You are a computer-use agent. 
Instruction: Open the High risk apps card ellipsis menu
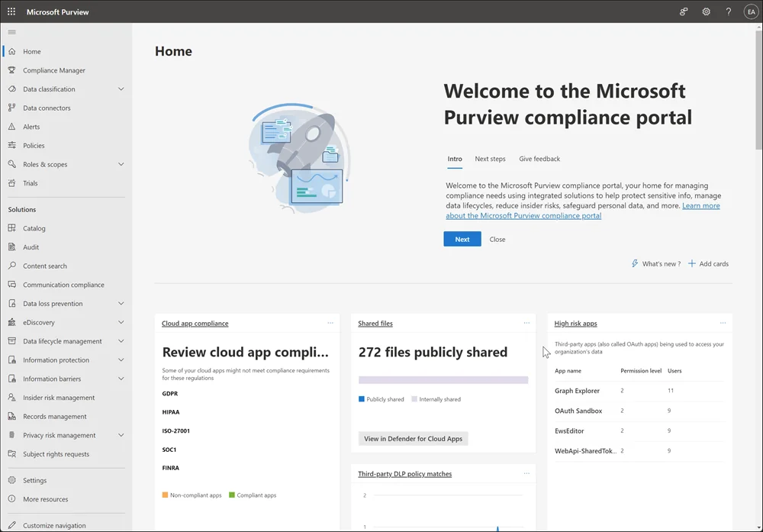(x=723, y=323)
